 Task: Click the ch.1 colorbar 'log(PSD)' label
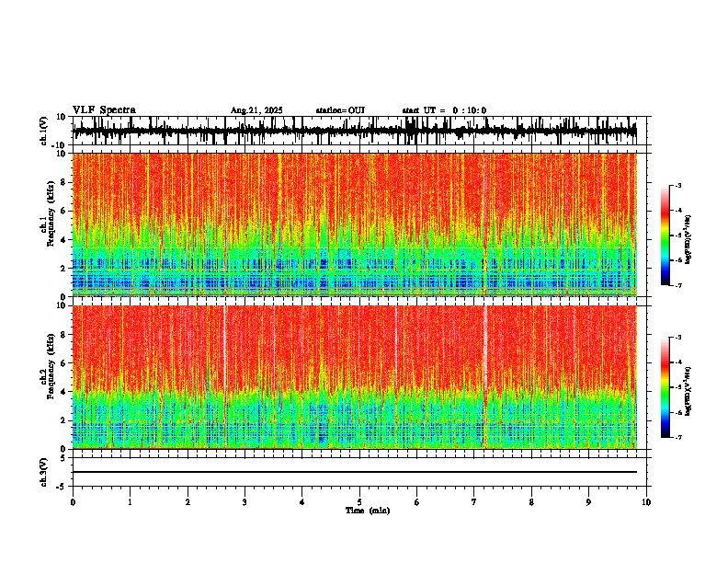click(x=688, y=240)
